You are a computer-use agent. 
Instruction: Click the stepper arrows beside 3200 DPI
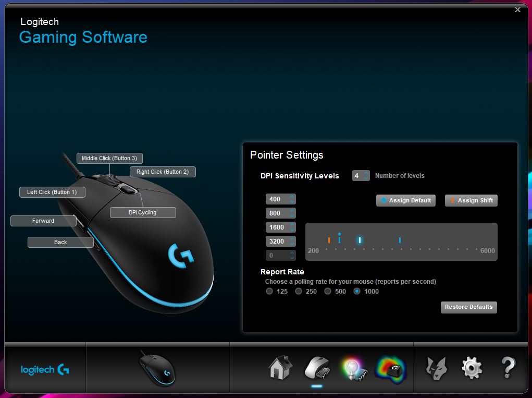coord(292,242)
